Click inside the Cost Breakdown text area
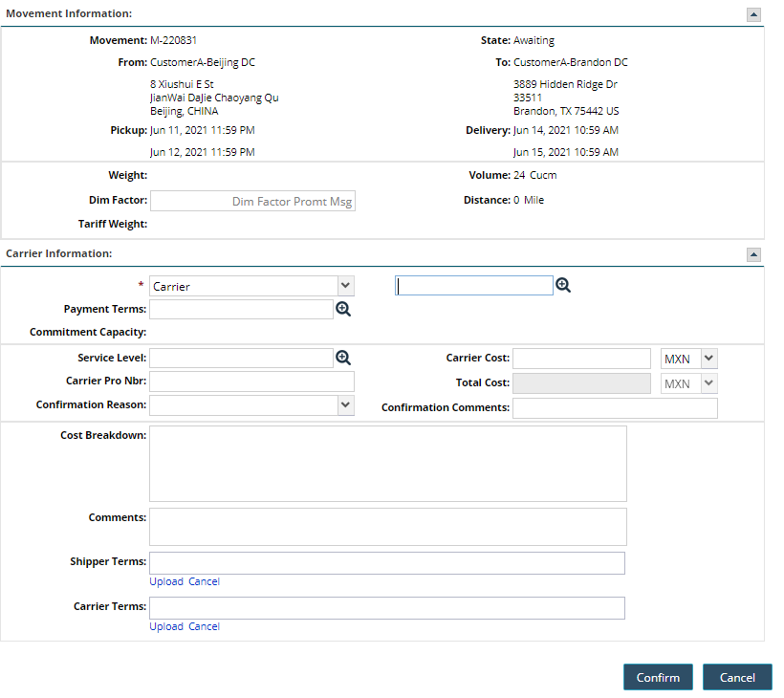 pos(387,464)
